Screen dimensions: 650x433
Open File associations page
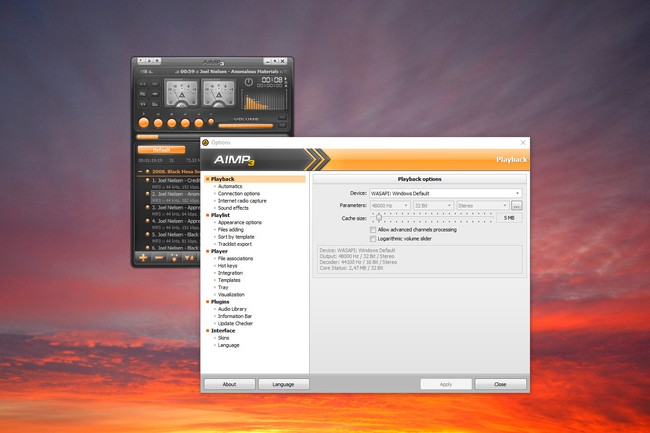235,259
